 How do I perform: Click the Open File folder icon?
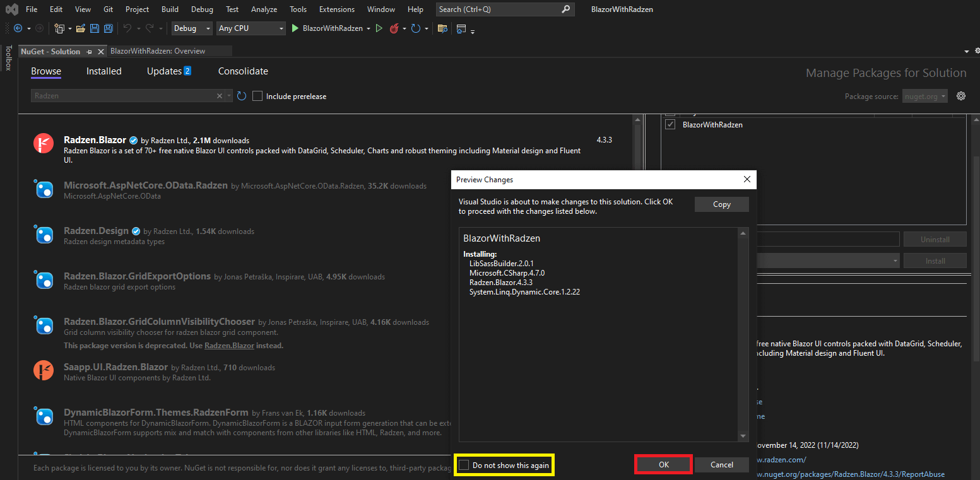click(x=80, y=28)
